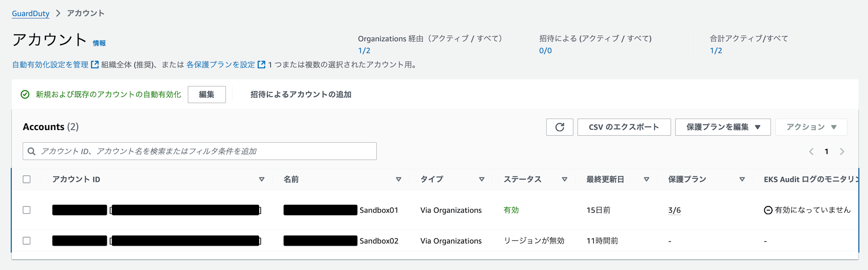The height and width of the screenshot is (270, 868).
Task: Click the 3/6 protection plan link
Action: 674,210
